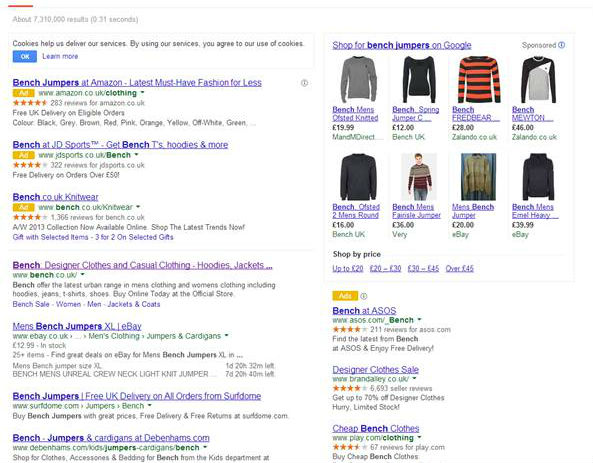Expand dropdown arrow beside surfdome.com breadcrumb
The width and height of the screenshot is (593, 463).
(150, 405)
